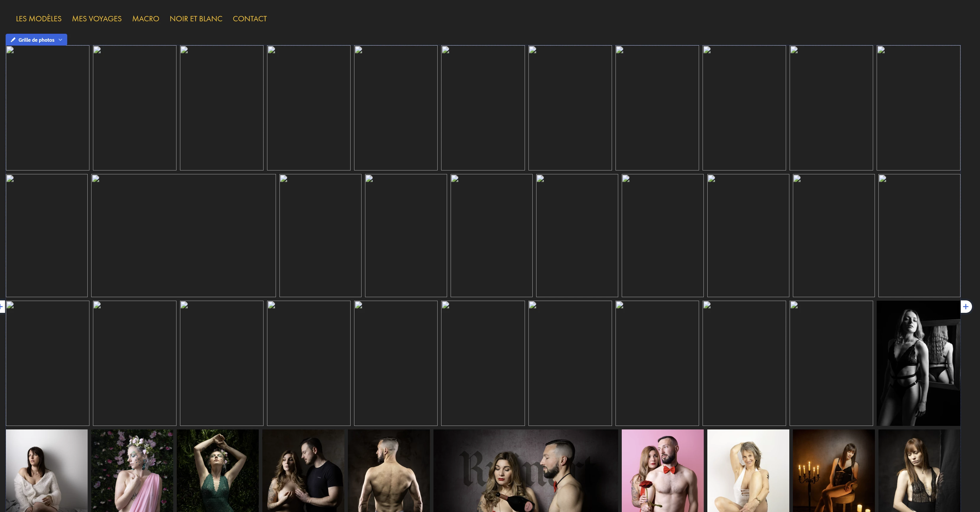Open the LES MODÈLES menu item

[39, 19]
